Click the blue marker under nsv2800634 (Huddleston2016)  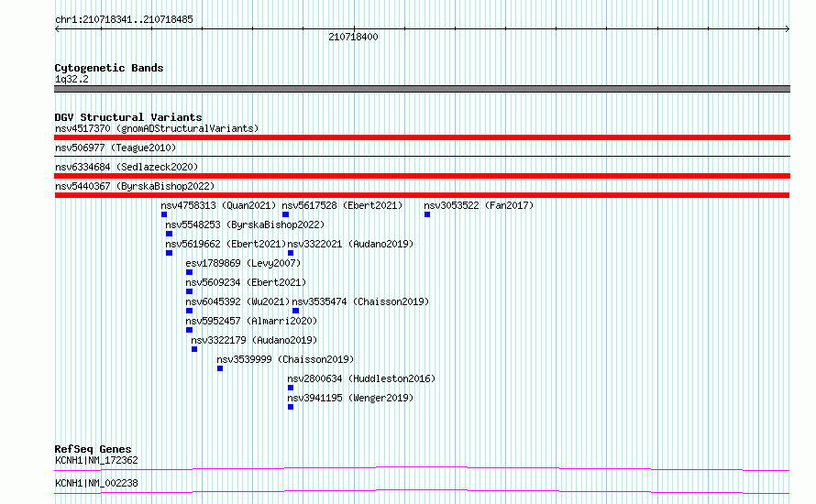point(291,388)
